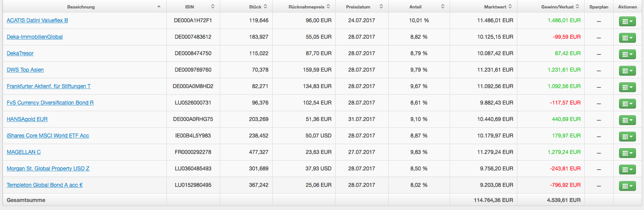Select ISIN cell IE00B4L5Y983
644x210 pixels.
point(193,136)
